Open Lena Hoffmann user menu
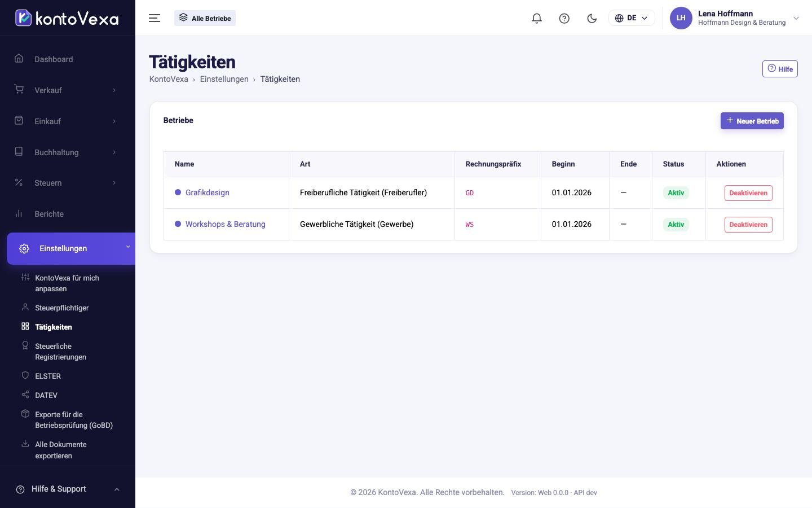This screenshot has width=812, height=508. (735, 18)
